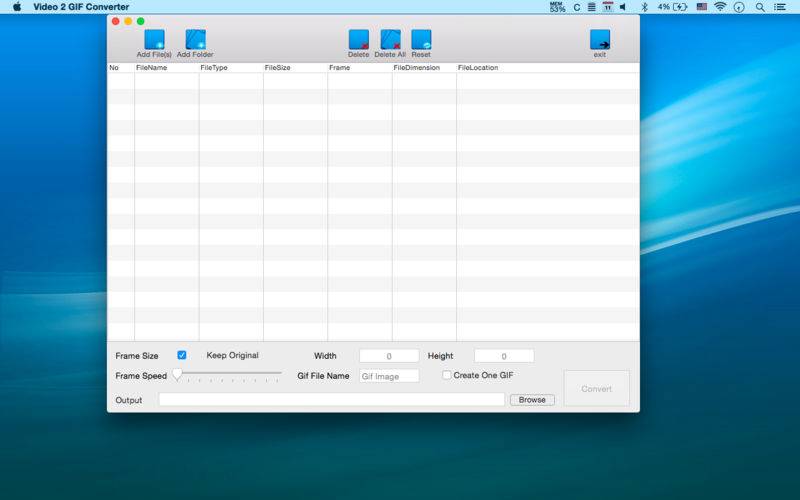Open the Apple menu
The height and width of the screenshot is (500, 800).
pyautogui.click(x=17, y=7)
